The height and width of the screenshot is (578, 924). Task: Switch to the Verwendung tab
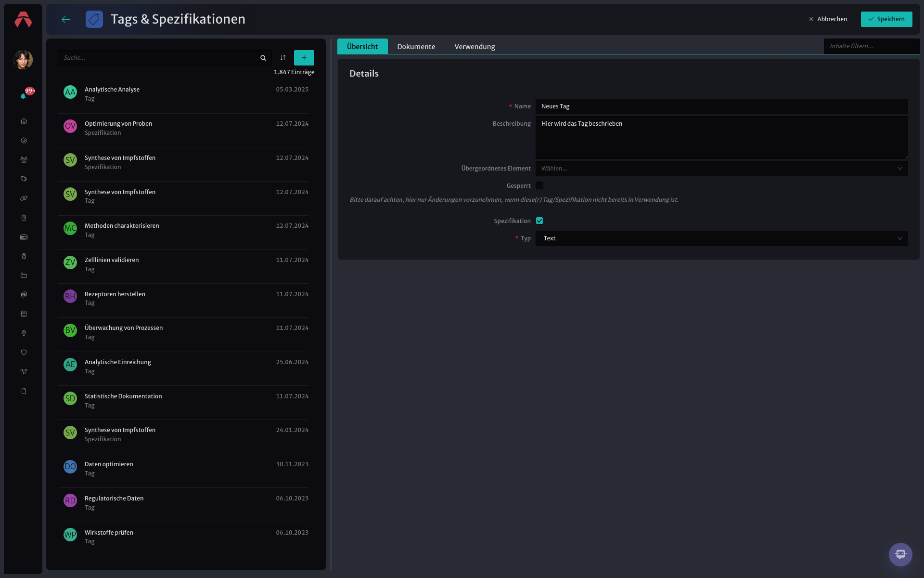pyautogui.click(x=475, y=46)
